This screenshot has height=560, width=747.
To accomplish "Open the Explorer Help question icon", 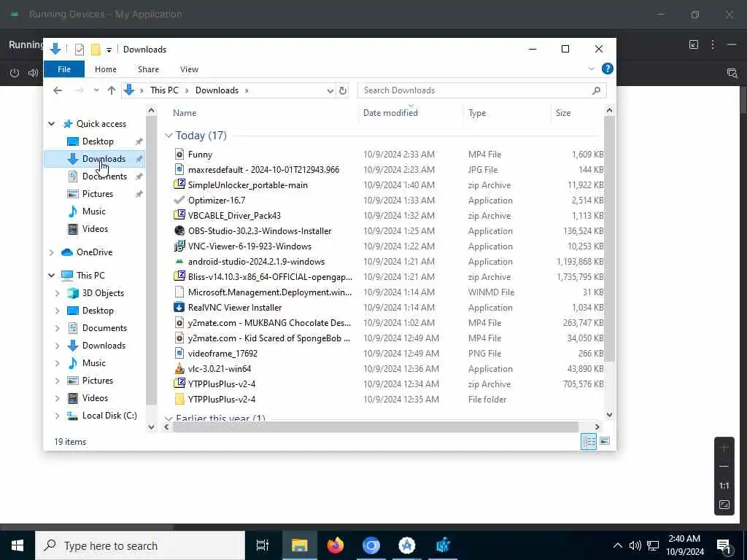I will pos(608,69).
